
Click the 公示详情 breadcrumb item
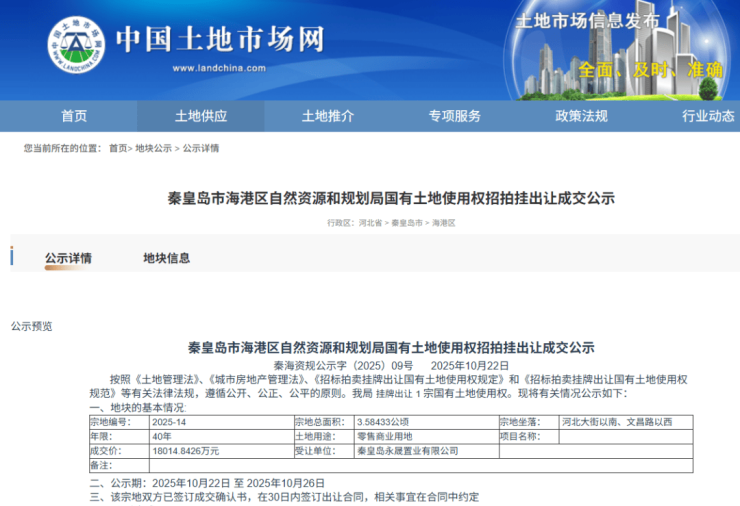click(200, 149)
